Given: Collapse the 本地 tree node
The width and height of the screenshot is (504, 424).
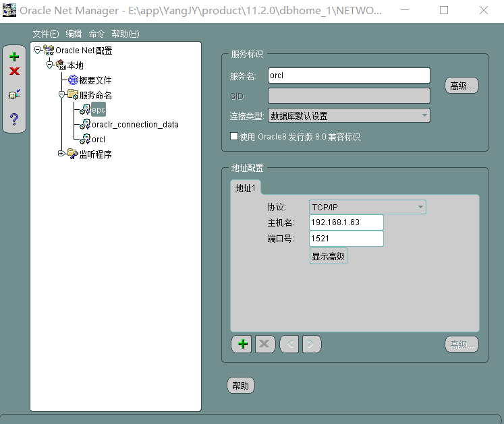Looking at the screenshot, I should point(49,65).
